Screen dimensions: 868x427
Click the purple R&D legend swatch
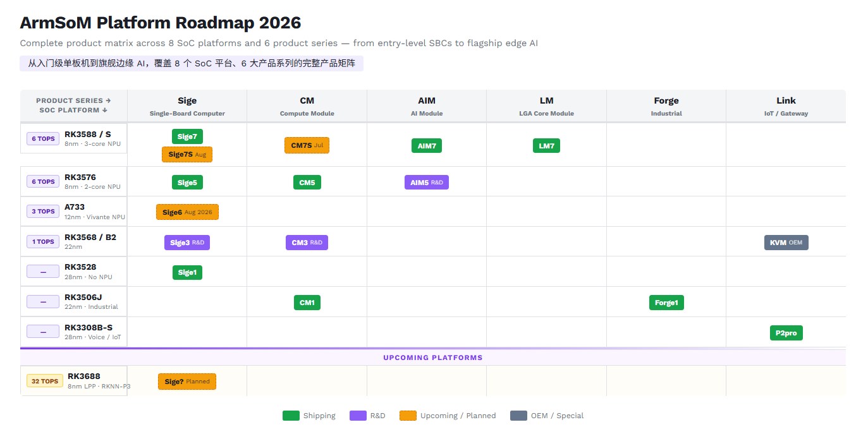[x=358, y=416]
